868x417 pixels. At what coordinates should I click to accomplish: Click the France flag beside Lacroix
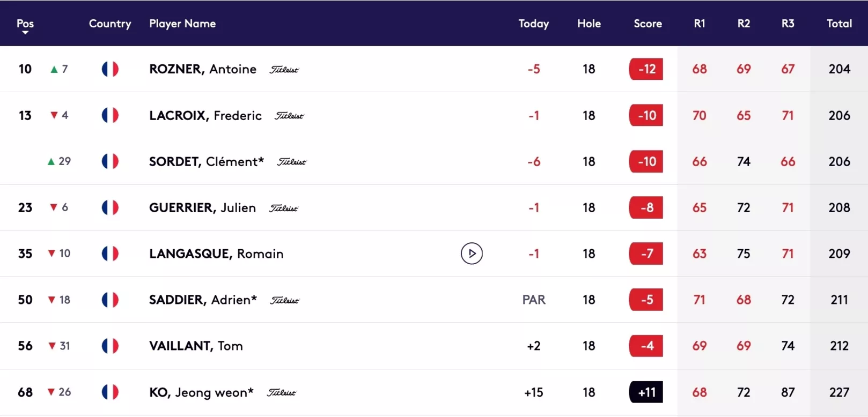110,115
